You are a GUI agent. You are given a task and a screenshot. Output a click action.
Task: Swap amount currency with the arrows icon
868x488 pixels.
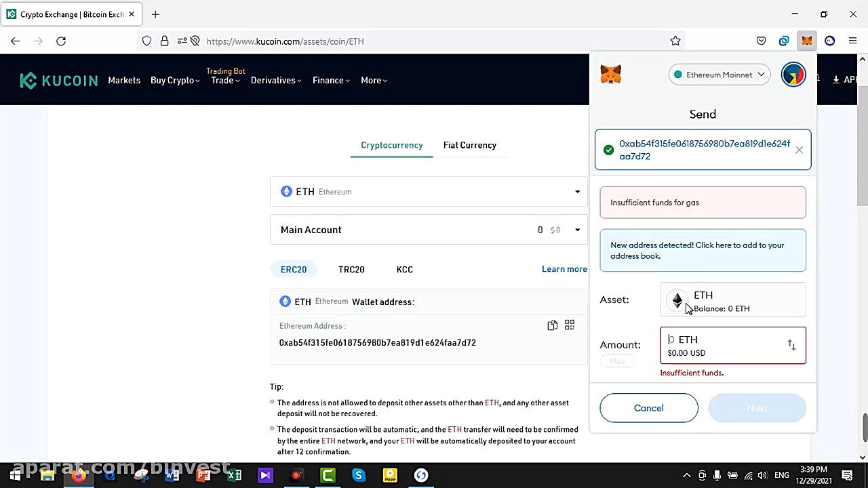coord(791,346)
